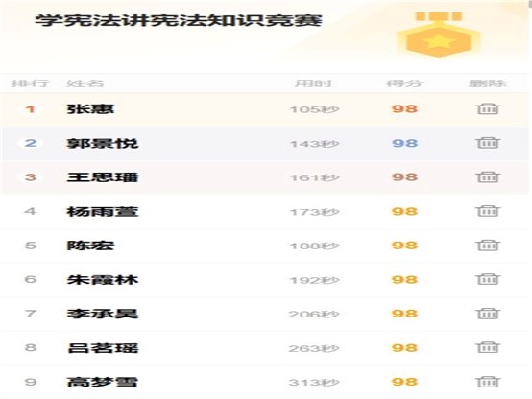Click the 得分 column header

pos(404,83)
